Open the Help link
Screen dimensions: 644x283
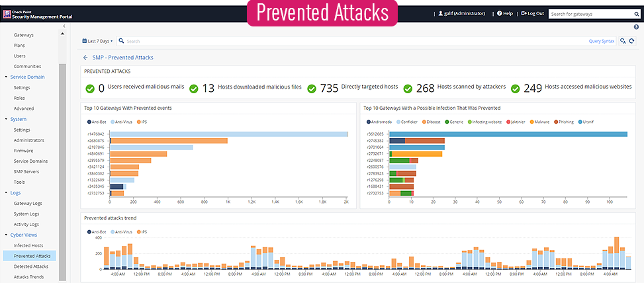pos(505,13)
